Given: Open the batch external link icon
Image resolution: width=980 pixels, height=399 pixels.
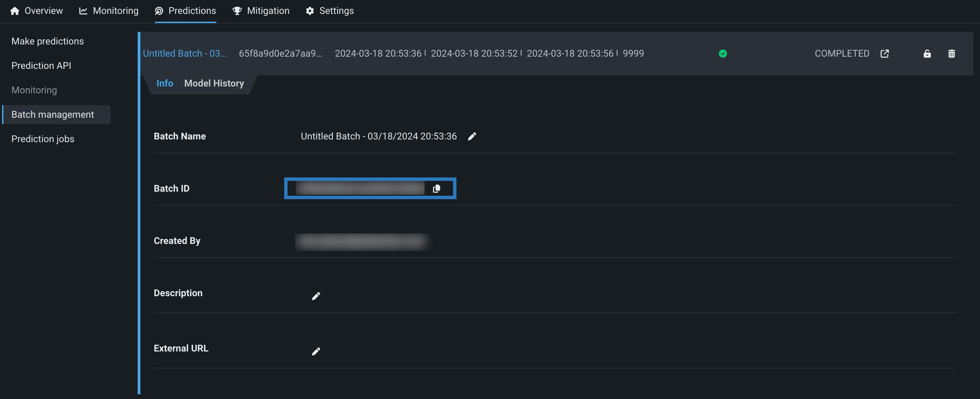Looking at the screenshot, I should [x=884, y=54].
